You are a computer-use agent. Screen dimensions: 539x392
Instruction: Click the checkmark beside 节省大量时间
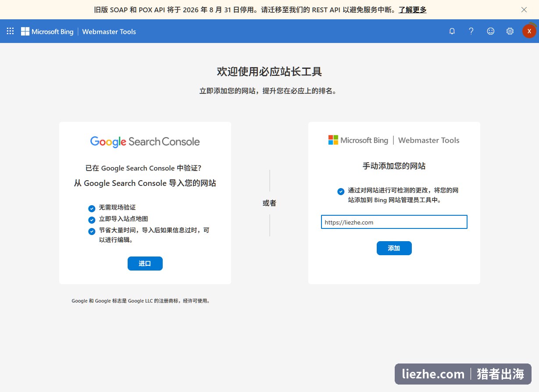click(92, 232)
